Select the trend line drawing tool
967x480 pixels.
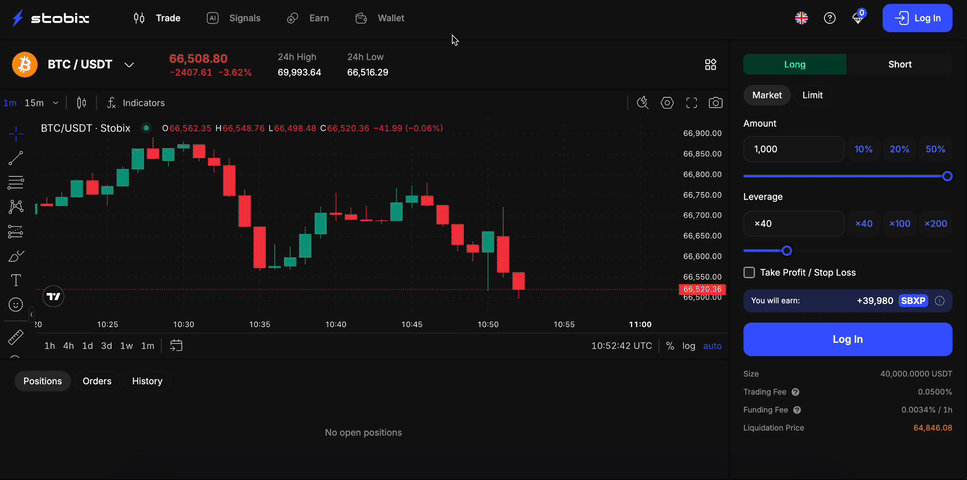16,158
